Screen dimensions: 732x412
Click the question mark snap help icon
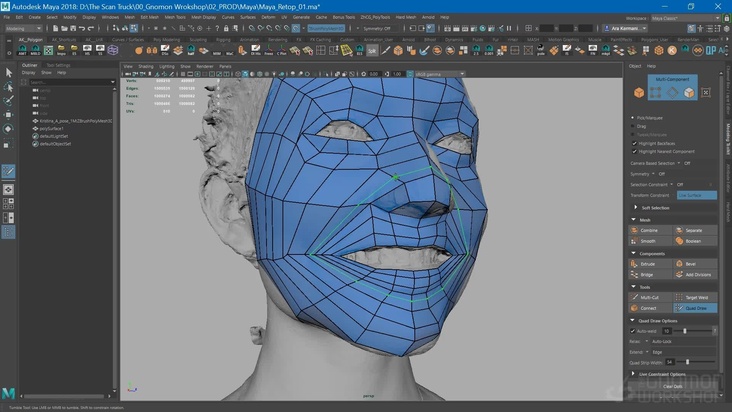click(x=217, y=28)
